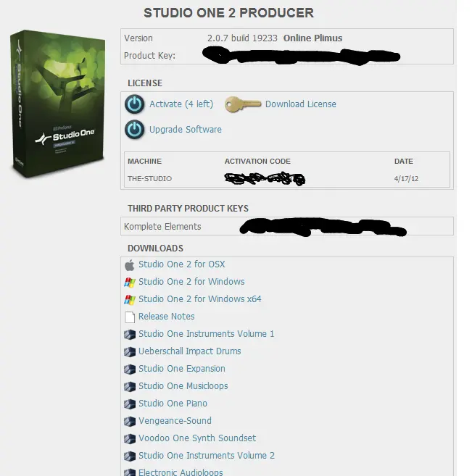The image size is (472, 476).
Task: Download the Voodoo One Synth Soundset
Action: pyautogui.click(x=197, y=438)
